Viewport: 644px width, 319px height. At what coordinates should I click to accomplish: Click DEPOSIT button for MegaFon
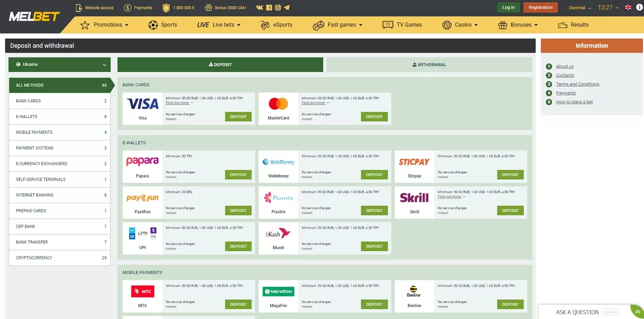click(374, 304)
